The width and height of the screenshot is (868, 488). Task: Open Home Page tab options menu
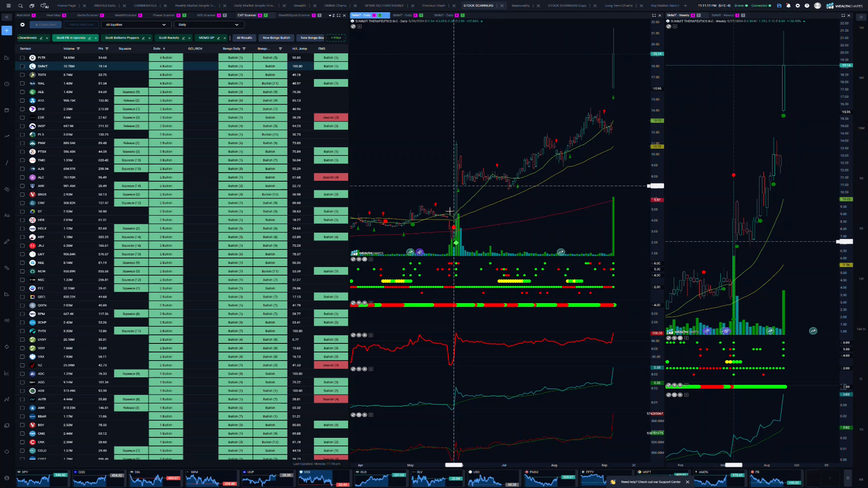pos(80,6)
